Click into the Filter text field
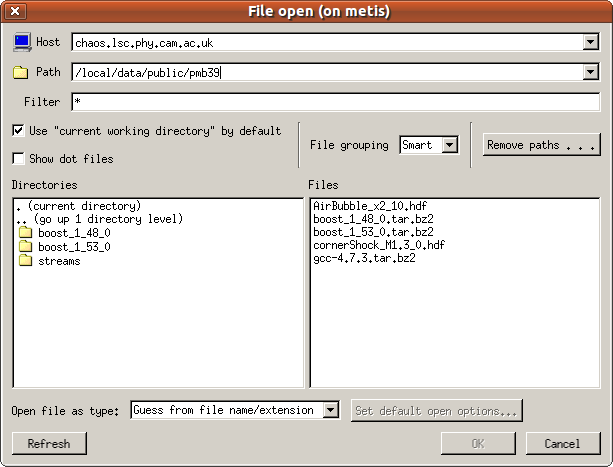Screen dimensions: 613x467 (334, 102)
